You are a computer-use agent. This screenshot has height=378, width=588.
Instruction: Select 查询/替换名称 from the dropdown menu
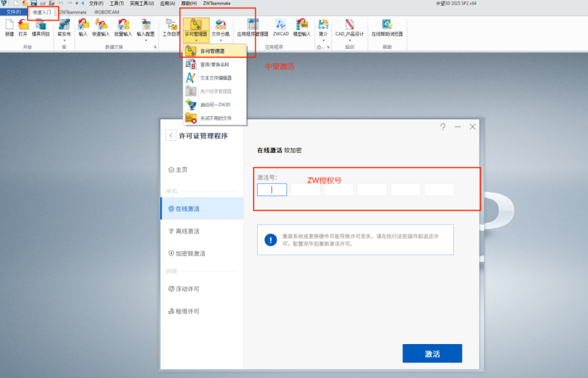click(x=215, y=64)
